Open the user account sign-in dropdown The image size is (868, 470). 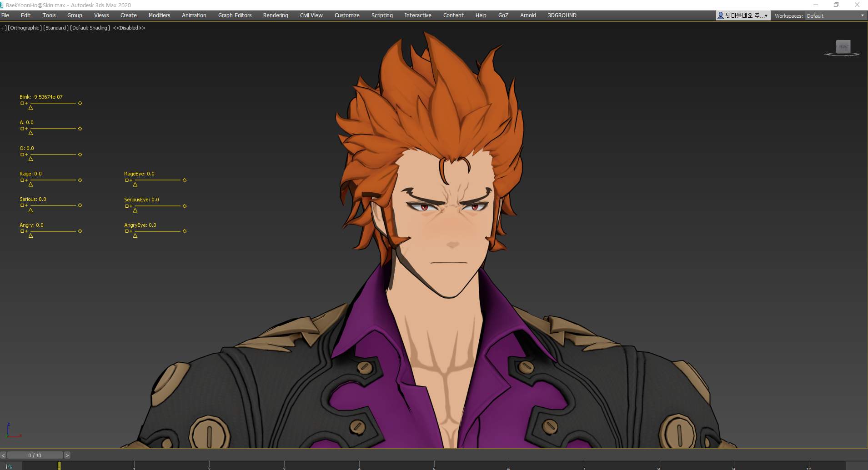click(743, 16)
